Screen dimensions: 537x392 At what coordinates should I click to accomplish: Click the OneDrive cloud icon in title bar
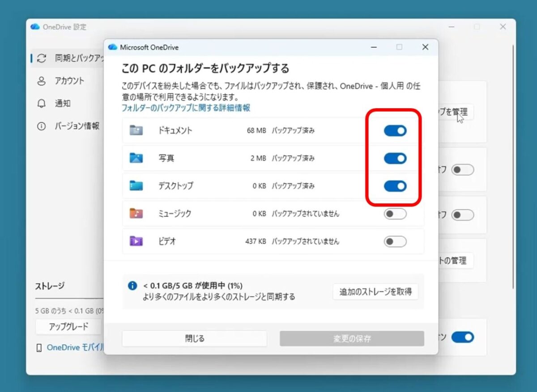(x=112, y=47)
